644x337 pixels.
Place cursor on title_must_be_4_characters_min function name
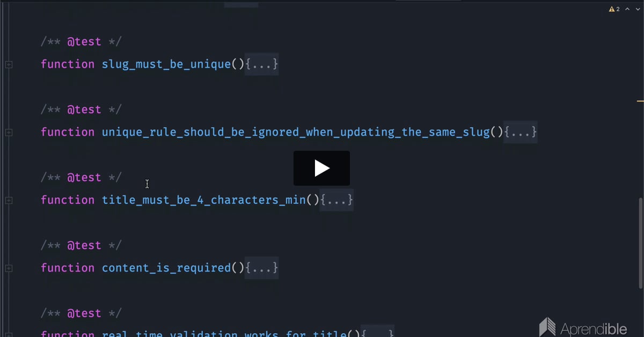(x=203, y=200)
